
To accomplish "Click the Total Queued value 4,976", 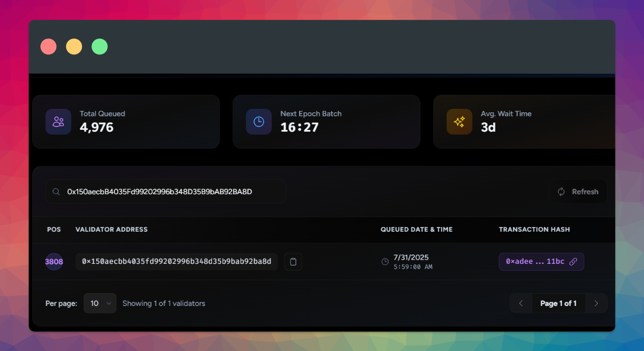I will coord(97,128).
